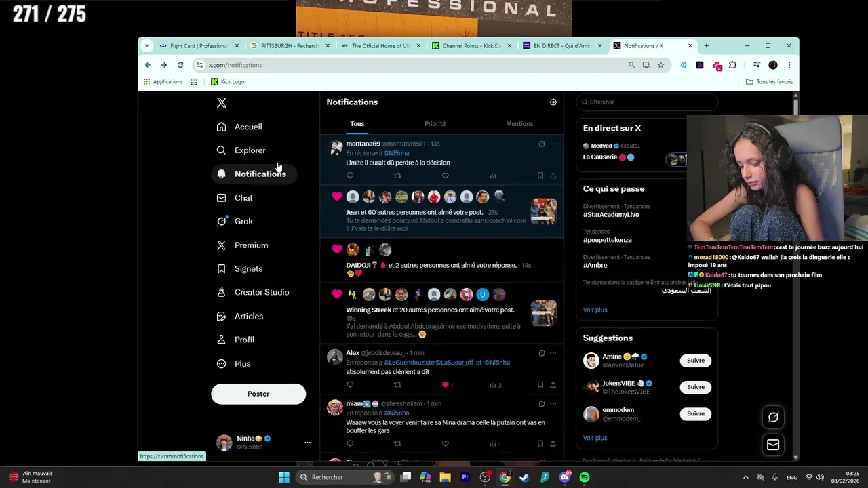Open #StarAcademyLive trend
Image resolution: width=868 pixels, height=488 pixels.
pos(611,215)
